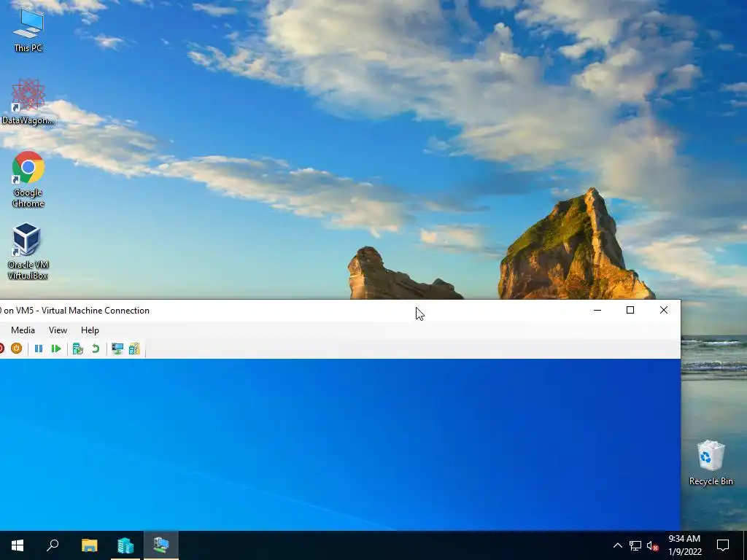This screenshot has height=560, width=747.
Task: Open network status tray icon
Action: click(635, 545)
